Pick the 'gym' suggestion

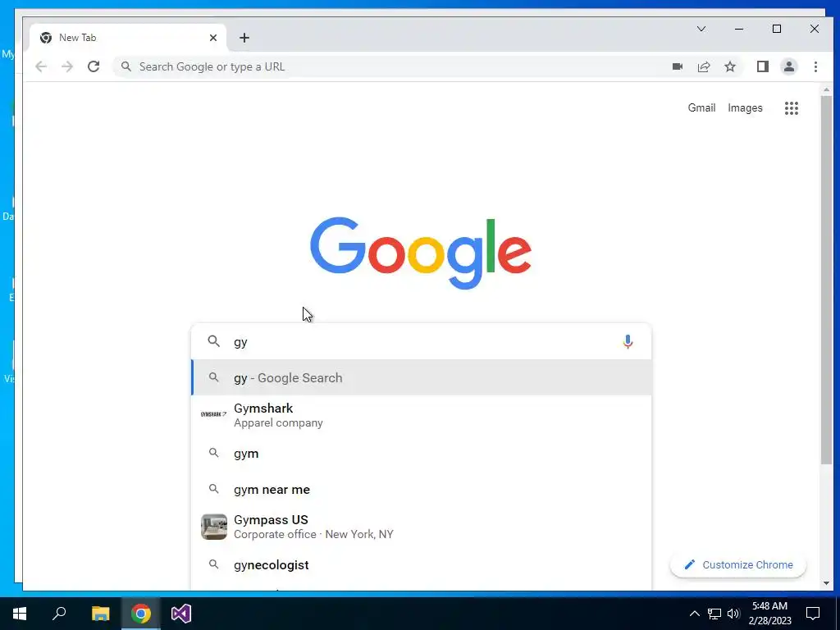coord(422,453)
